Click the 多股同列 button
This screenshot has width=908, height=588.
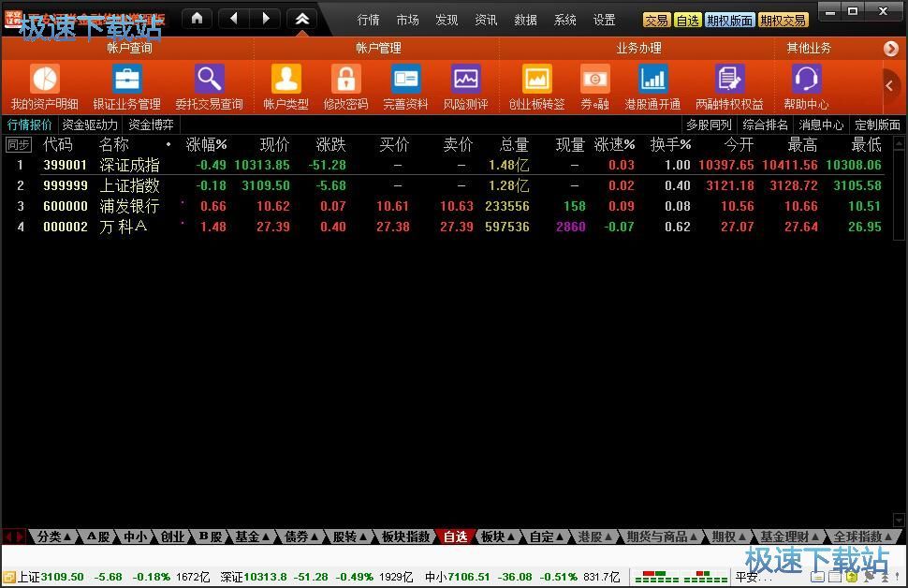(x=709, y=125)
